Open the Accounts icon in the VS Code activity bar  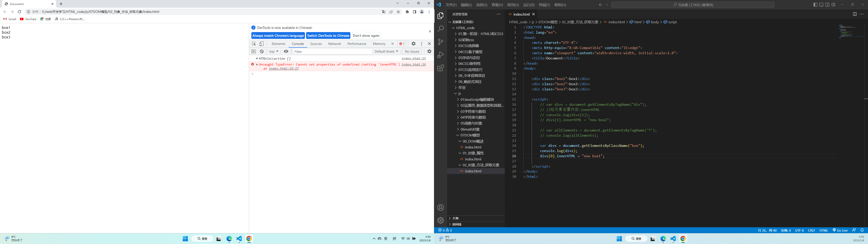(x=440, y=208)
